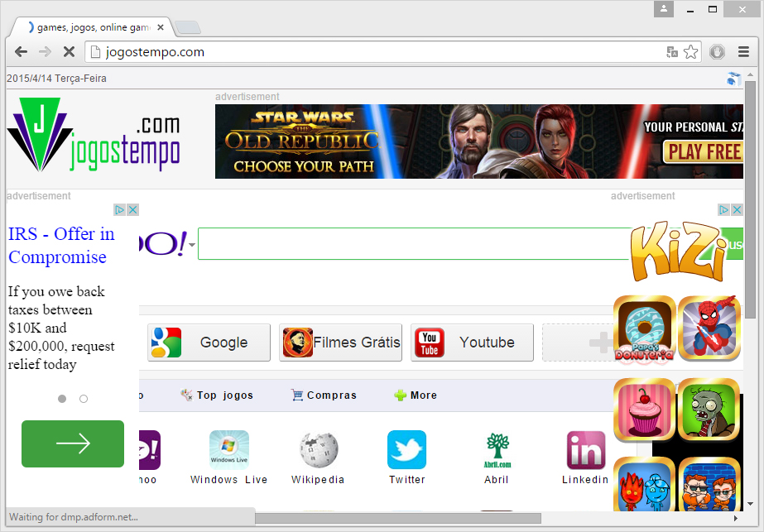The width and height of the screenshot is (764, 532).
Task: Bookmark this page with the star icon
Action: (690, 51)
